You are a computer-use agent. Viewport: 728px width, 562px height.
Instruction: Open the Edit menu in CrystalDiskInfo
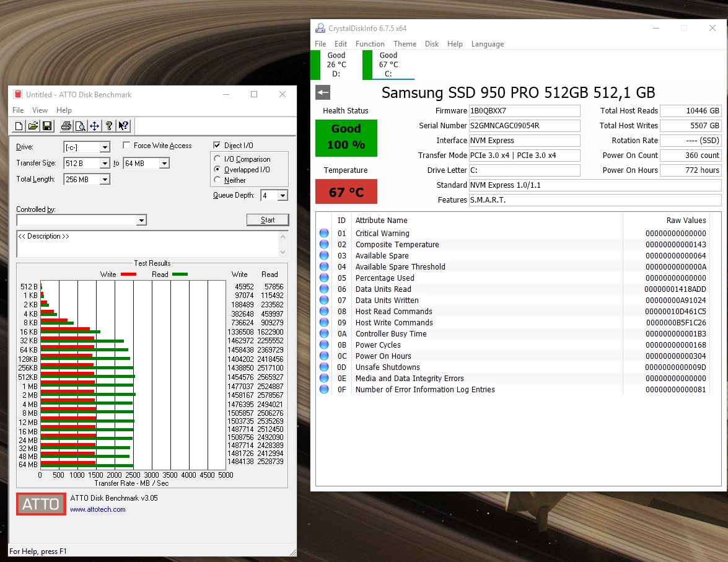coord(341,43)
